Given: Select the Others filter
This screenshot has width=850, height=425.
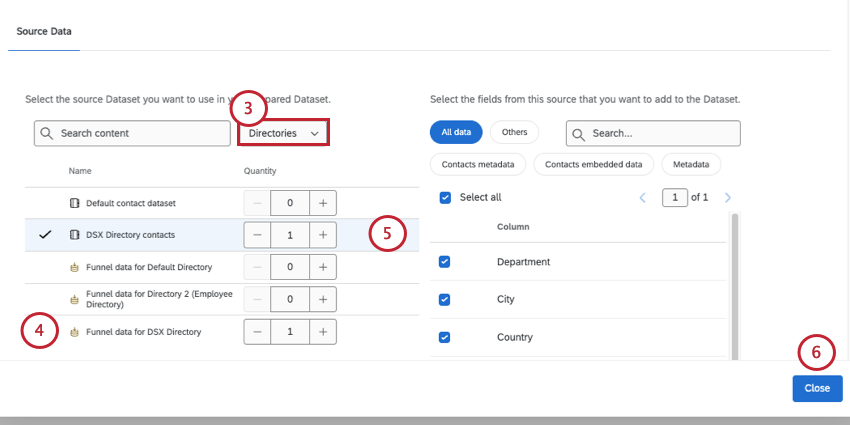Looking at the screenshot, I should click(x=514, y=132).
